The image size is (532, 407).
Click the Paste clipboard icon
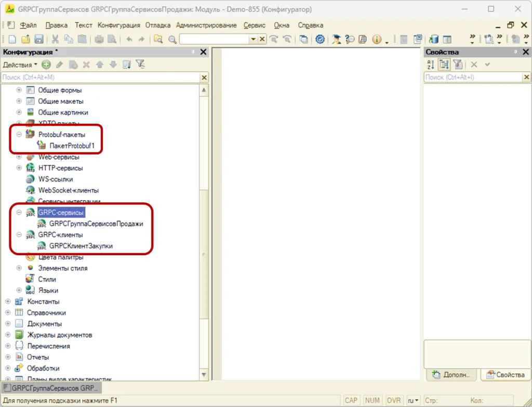82,40
